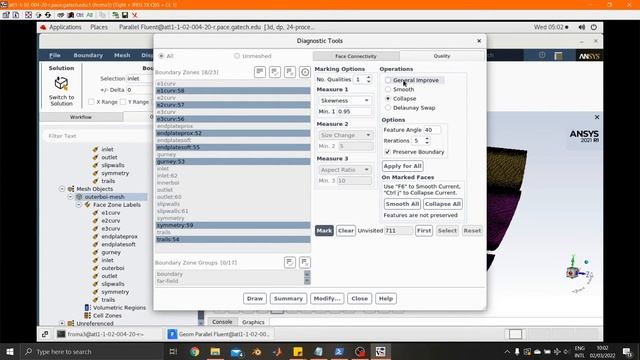Open the Measure 3 Aspect Ratio dropdown
The width and height of the screenshot is (640, 360).
(x=345, y=169)
